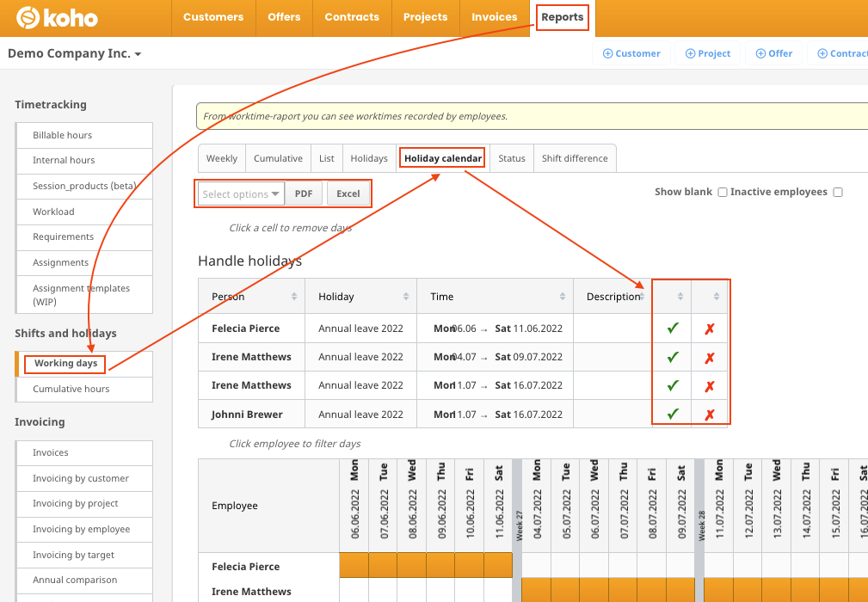868x602 pixels.
Task: Reject Felecia Pierce's holiday with red X
Action: click(x=709, y=329)
